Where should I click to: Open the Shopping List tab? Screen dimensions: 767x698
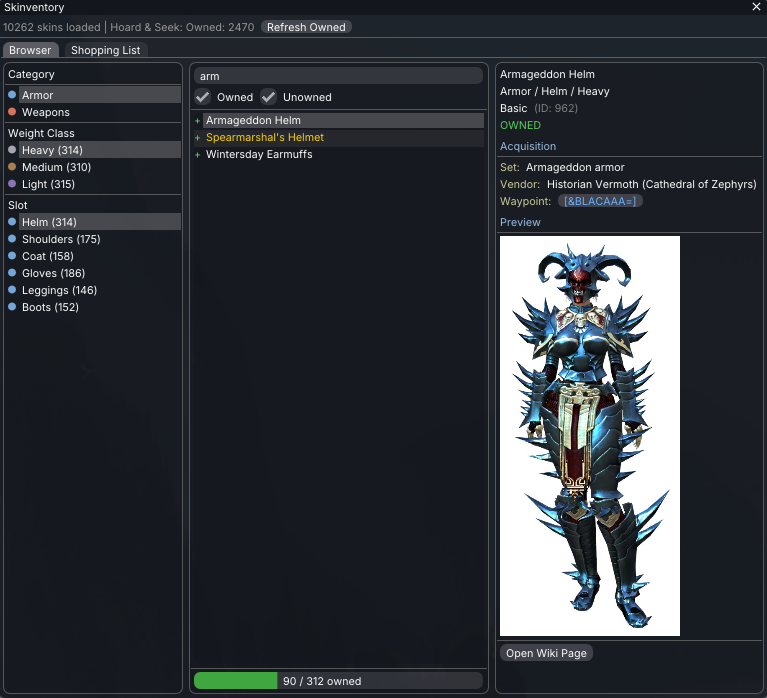pyautogui.click(x=106, y=50)
